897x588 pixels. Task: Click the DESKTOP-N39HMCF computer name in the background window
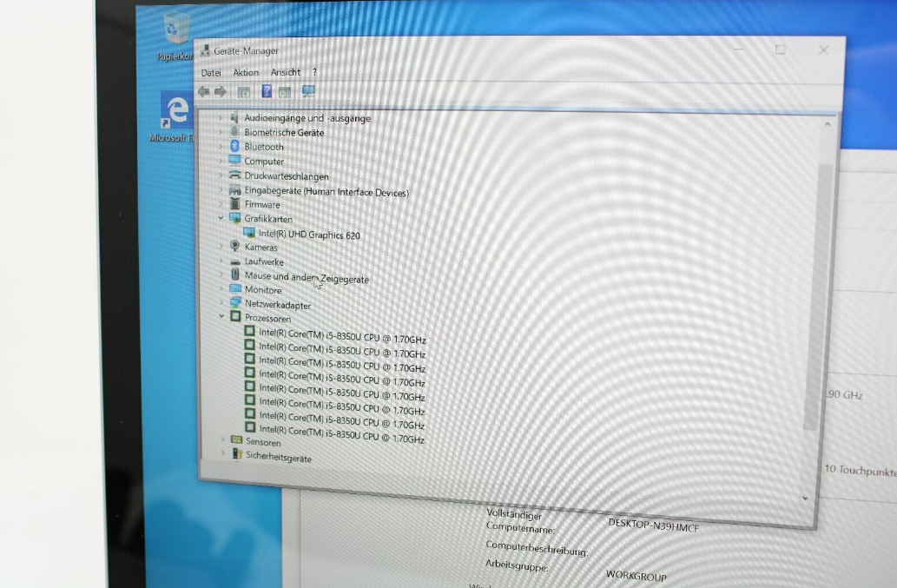(653, 525)
